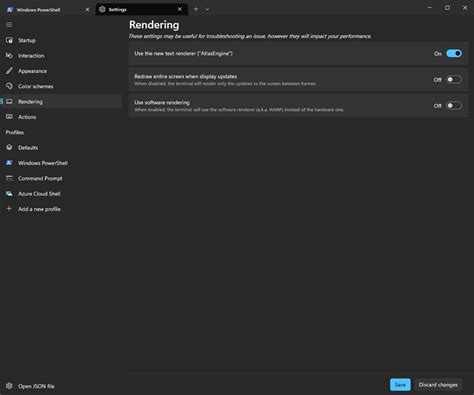474x395 pixels.
Task: Click the Azure Cloud Shell icon
Action: coord(9,194)
